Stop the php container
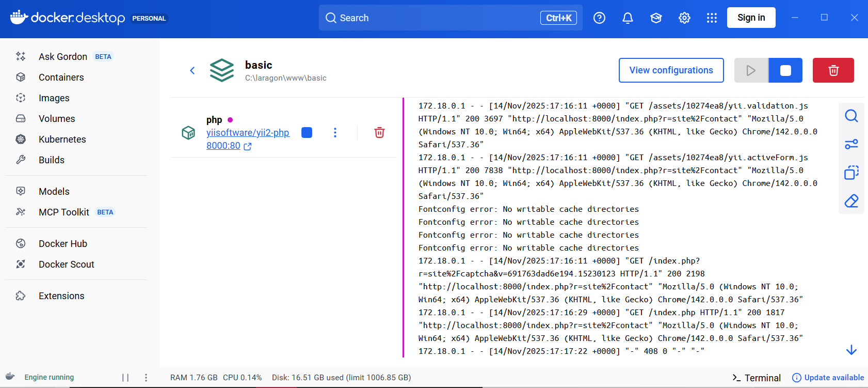Viewport: 868px width, 388px height. click(x=307, y=133)
